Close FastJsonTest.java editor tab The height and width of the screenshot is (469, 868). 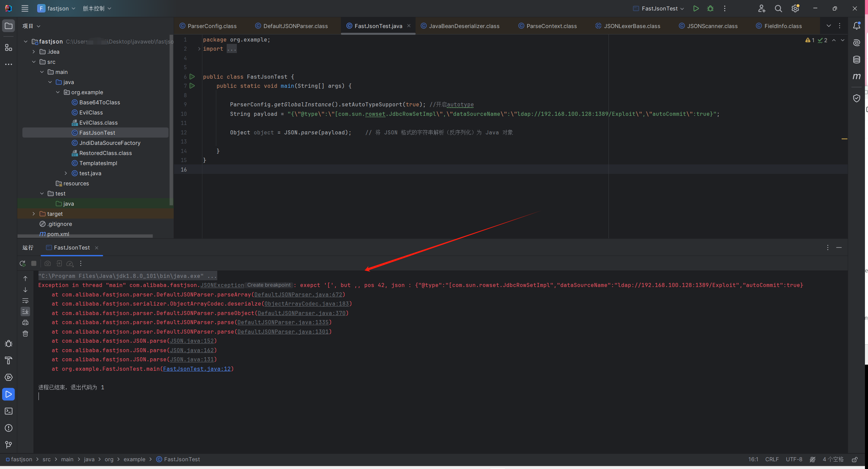pos(409,26)
